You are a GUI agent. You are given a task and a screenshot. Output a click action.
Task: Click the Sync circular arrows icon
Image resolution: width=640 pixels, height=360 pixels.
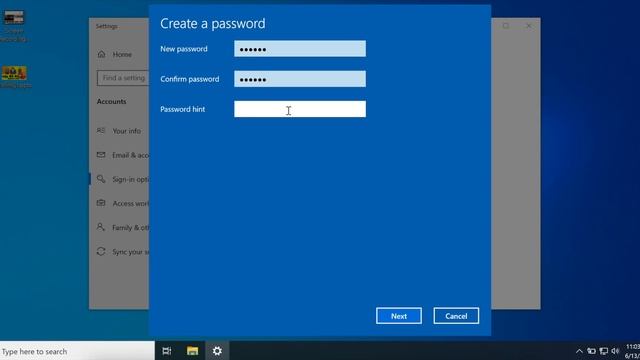click(x=101, y=251)
